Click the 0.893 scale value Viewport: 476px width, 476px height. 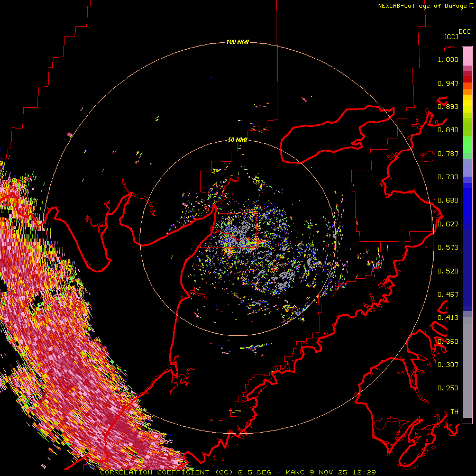(x=448, y=106)
